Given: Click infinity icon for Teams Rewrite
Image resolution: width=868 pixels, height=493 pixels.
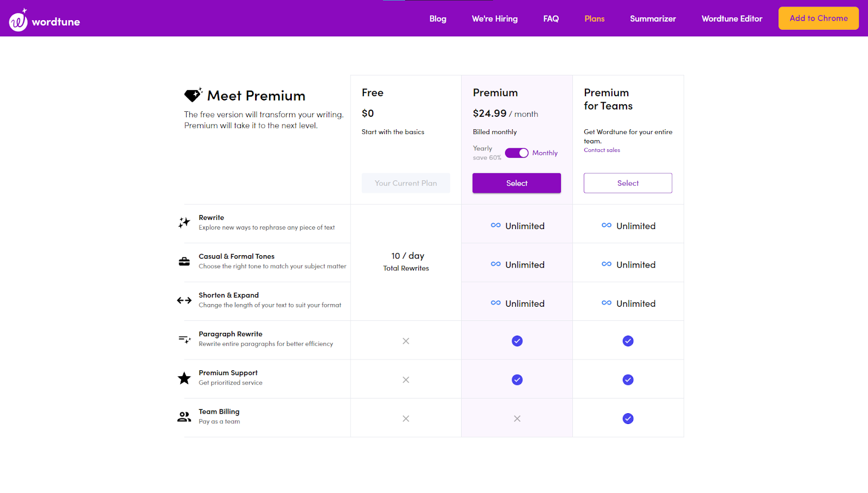Looking at the screenshot, I should pos(607,225).
